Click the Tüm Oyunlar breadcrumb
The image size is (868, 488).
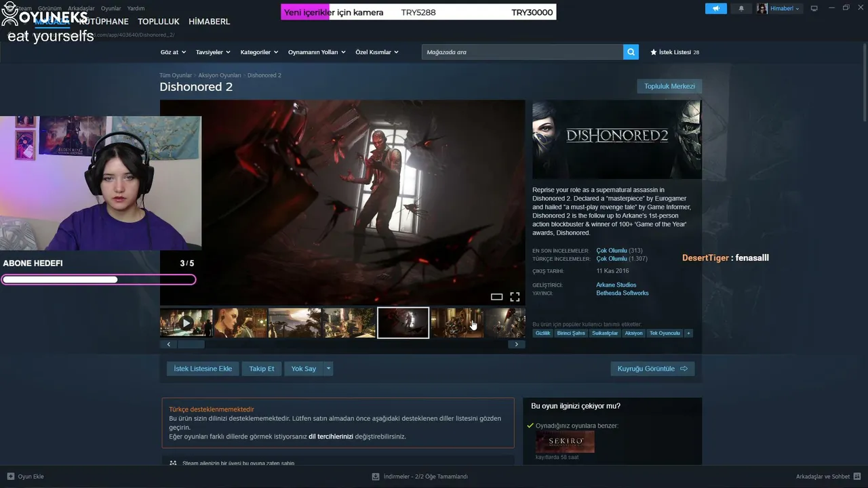[x=176, y=75]
